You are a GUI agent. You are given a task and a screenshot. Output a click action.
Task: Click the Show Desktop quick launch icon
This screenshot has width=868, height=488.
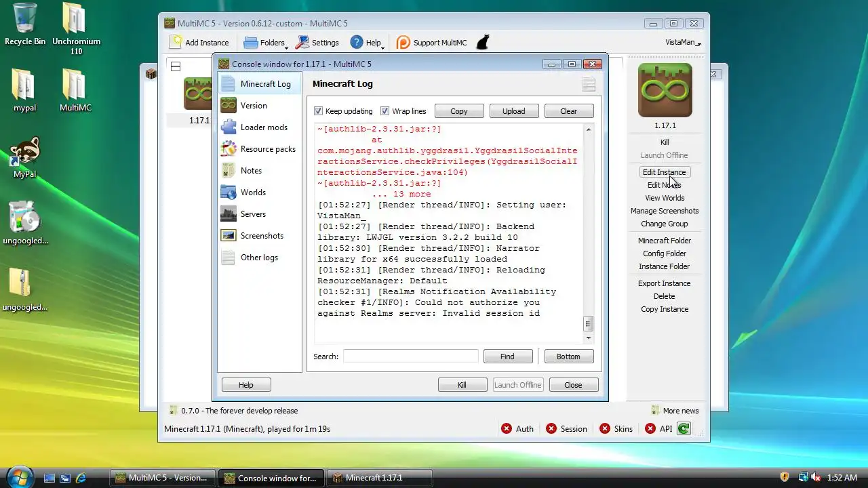50,478
